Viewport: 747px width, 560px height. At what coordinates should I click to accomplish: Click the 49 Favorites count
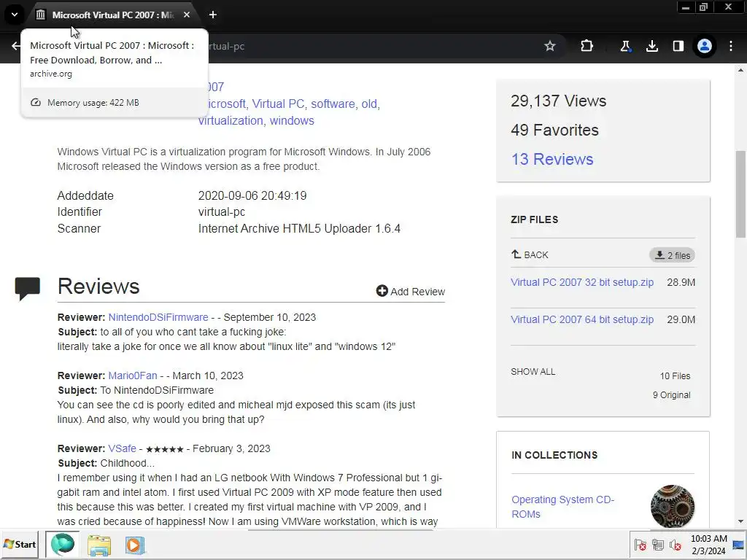click(x=554, y=130)
